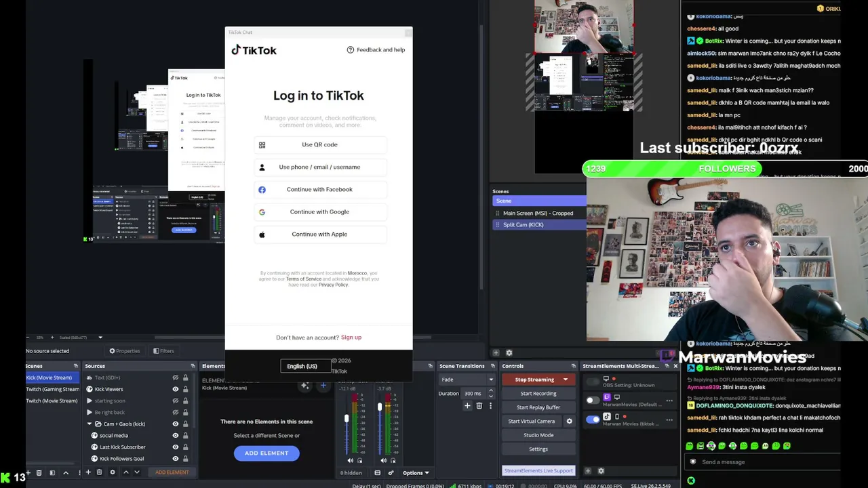Adjust the left audio mixer volume fader
This screenshot has width=868, height=488.
click(347, 419)
